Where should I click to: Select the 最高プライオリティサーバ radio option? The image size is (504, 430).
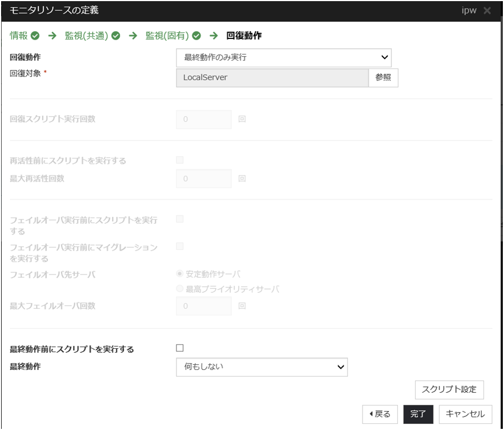(x=179, y=289)
